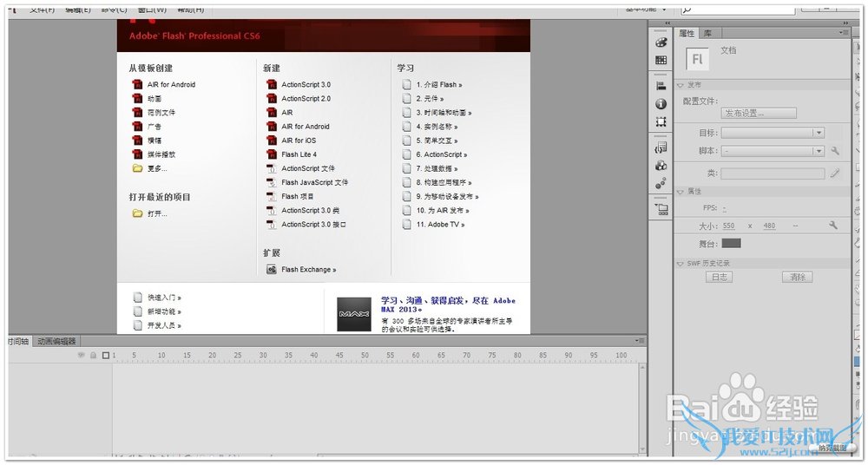This screenshot has width=868, height=465.
Task: Click the wrench icon on the 大小 row
Action: point(832,226)
